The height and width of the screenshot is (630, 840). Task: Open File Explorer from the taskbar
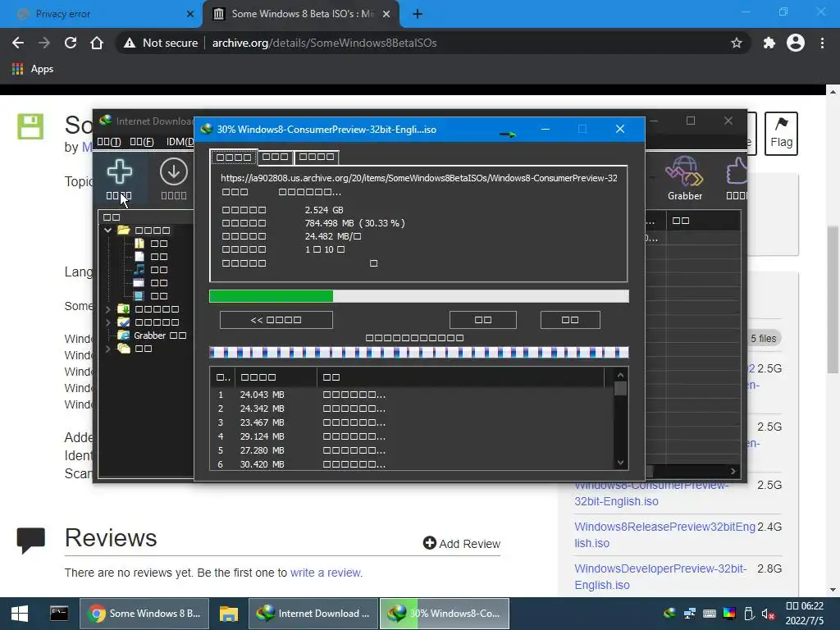(x=229, y=614)
